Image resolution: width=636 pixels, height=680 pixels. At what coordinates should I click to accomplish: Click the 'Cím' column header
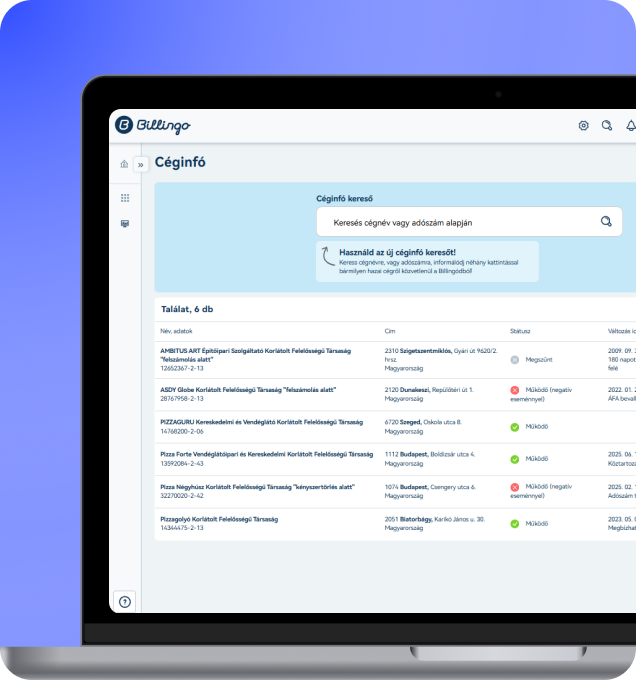pyautogui.click(x=390, y=331)
